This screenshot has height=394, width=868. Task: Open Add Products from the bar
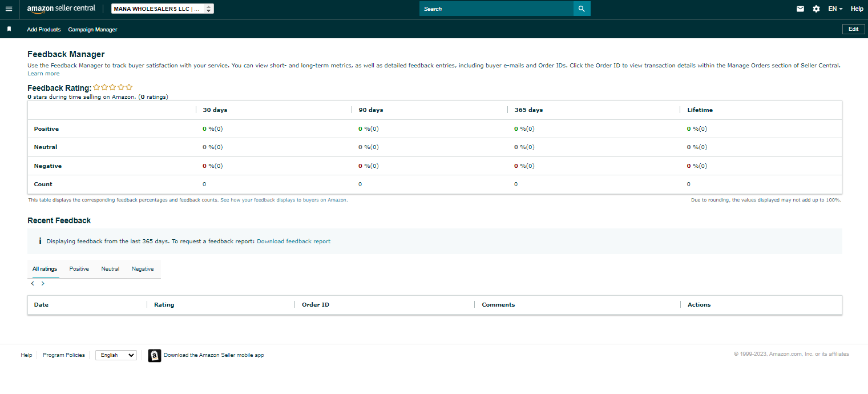(x=44, y=29)
